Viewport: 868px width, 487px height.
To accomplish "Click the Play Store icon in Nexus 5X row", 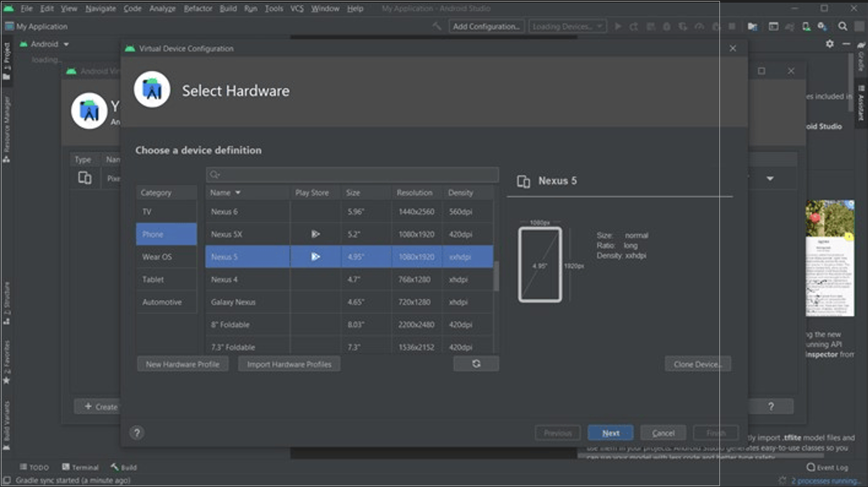I will coord(315,234).
